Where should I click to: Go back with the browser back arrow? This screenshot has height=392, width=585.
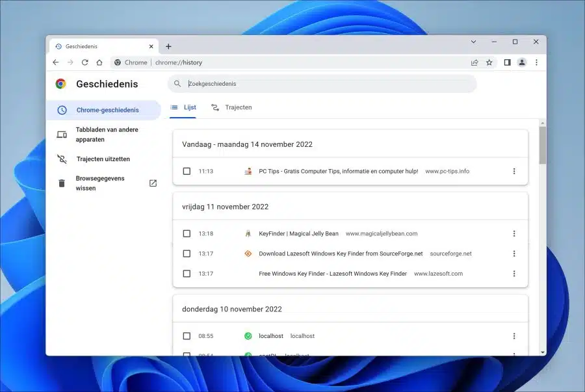coord(56,62)
